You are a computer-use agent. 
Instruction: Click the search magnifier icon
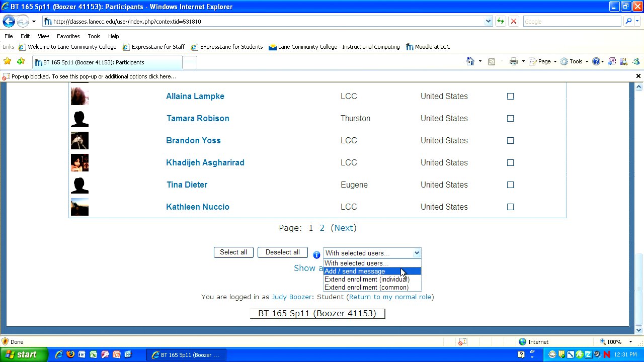click(628, 21)
